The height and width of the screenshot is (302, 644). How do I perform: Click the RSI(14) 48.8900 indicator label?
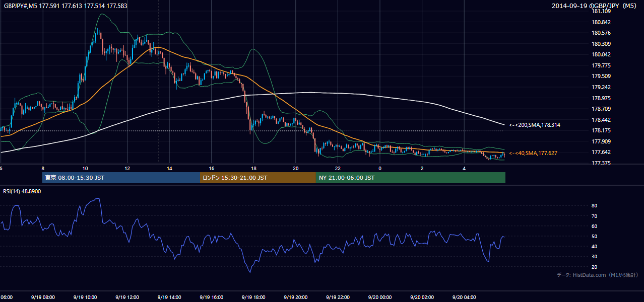coord(22,191)
